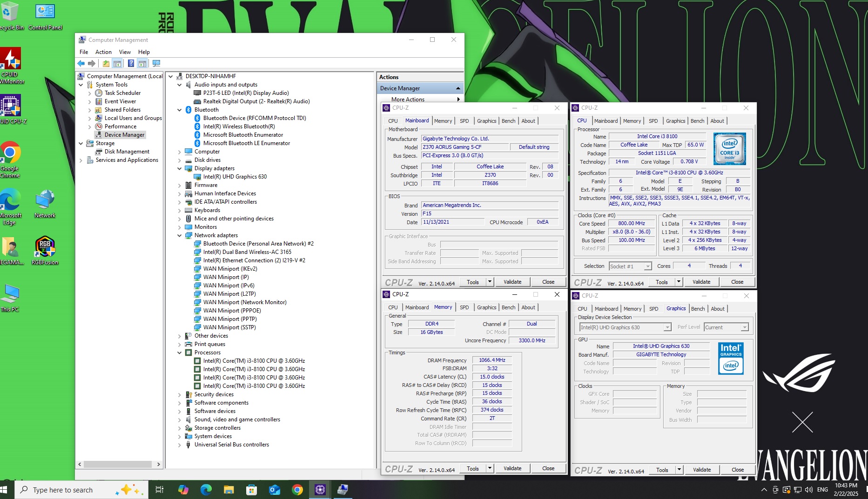This screenshot has width=868, height=499.
Task: Select Intel(R) UHD Graphics 630 device
Action: click(235, 177)
